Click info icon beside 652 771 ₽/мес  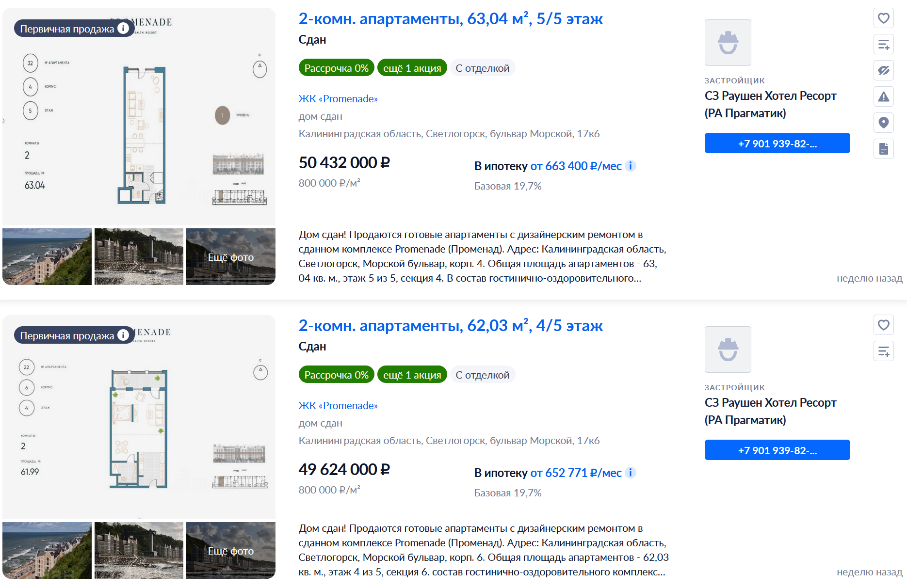coord(631,473)
